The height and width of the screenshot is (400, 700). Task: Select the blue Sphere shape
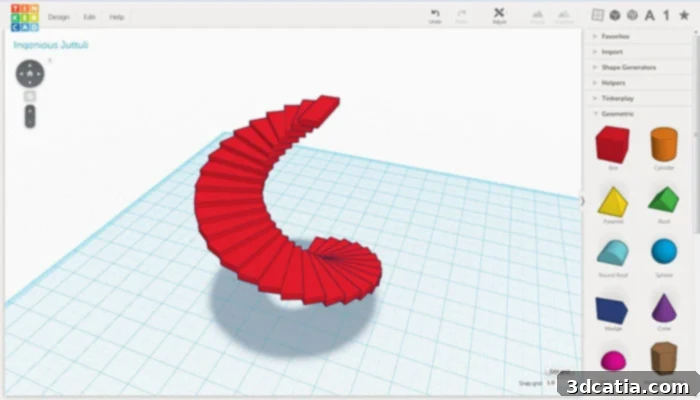(664, 251)
